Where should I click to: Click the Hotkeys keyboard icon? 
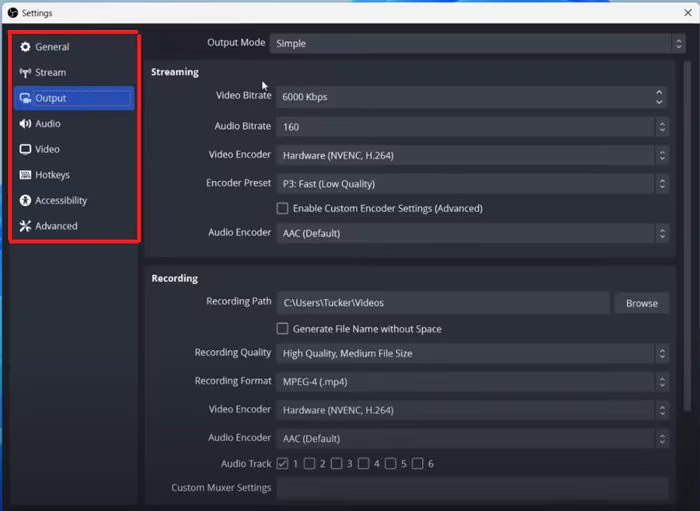pos(26,175)
